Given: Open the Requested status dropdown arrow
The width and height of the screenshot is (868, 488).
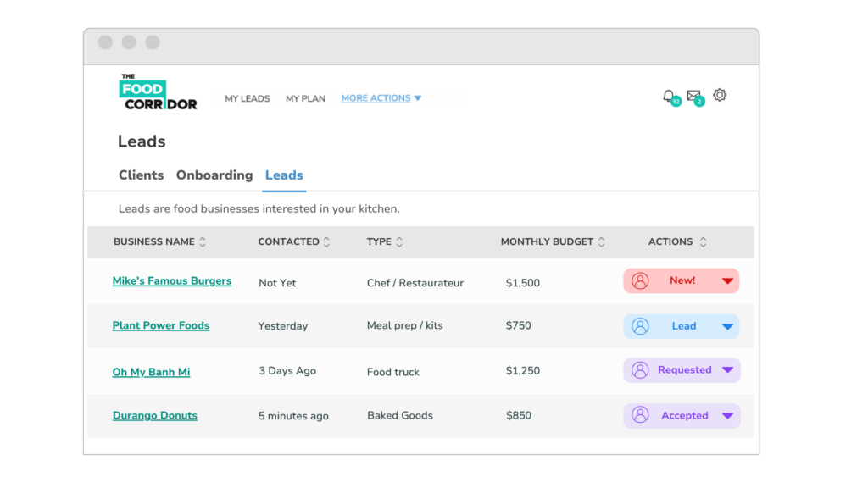Looking at the screenshot, I should click(727, 370).
